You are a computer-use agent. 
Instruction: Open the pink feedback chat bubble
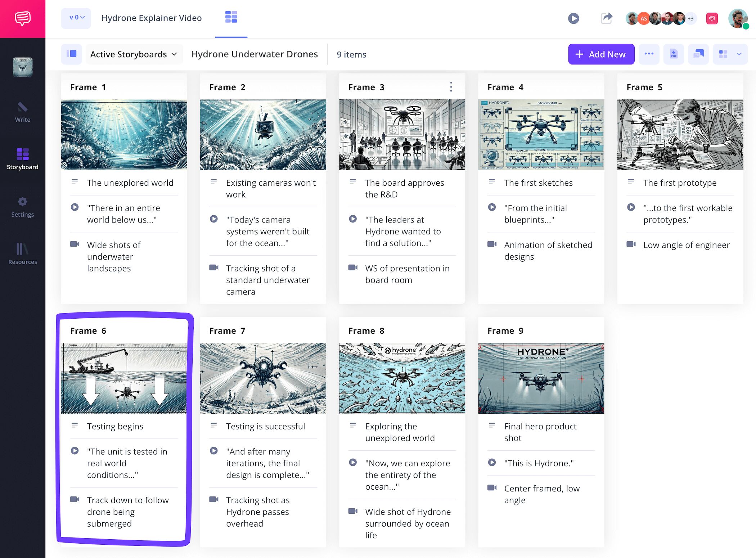click(712, 18)
